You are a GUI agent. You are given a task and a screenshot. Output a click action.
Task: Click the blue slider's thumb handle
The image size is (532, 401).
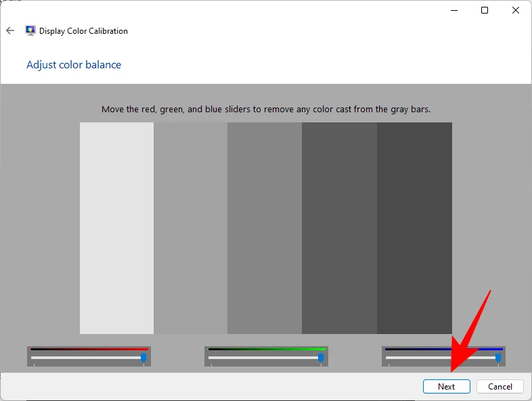[497, 358]
